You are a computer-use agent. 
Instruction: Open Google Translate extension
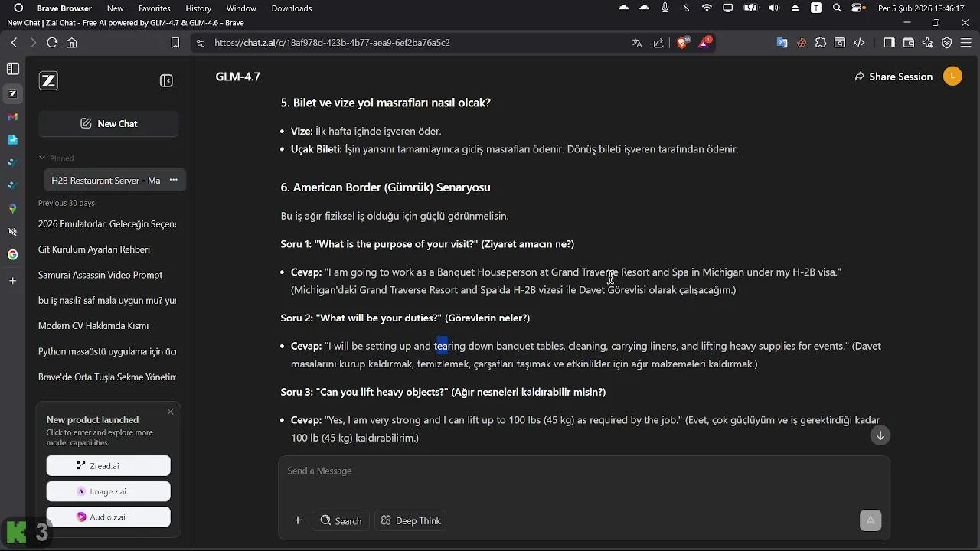click(782, 43)
